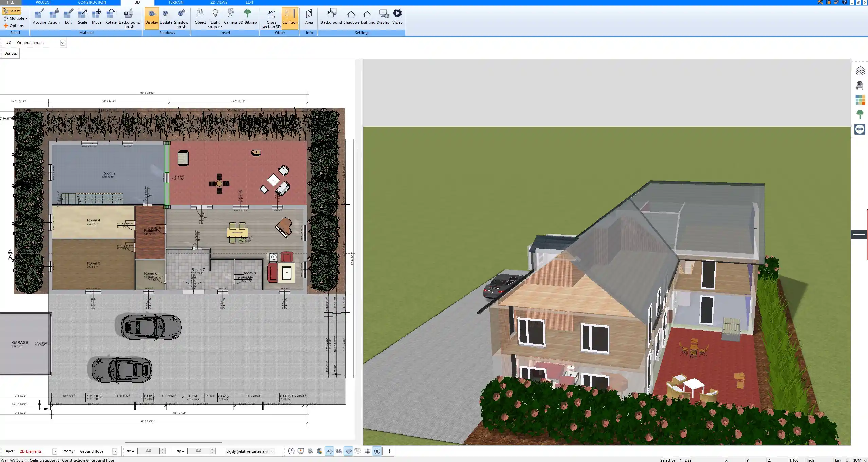Enable the north indicator toggle in status bar
Viewport: 868px width, 462px height.
(377, 451)
